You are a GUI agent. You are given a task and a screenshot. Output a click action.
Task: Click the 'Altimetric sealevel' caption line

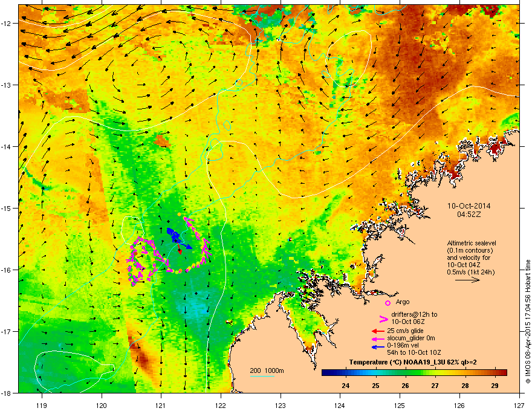[x=472, y=243]
